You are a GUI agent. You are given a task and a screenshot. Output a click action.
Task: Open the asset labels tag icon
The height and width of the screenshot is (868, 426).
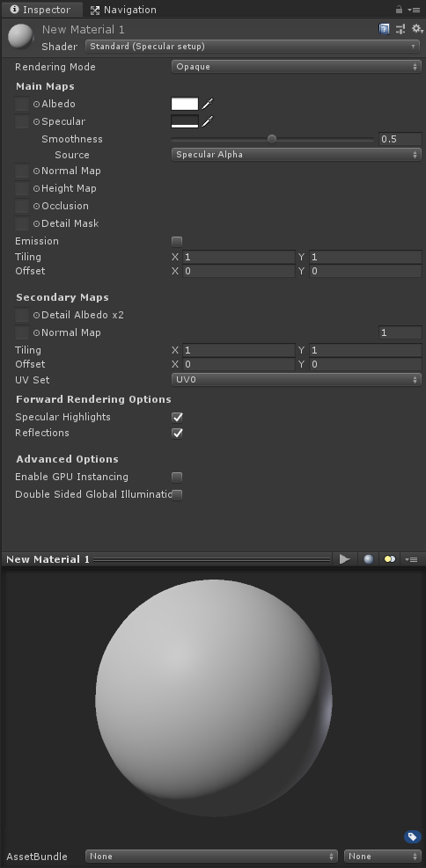coord(412,836)
